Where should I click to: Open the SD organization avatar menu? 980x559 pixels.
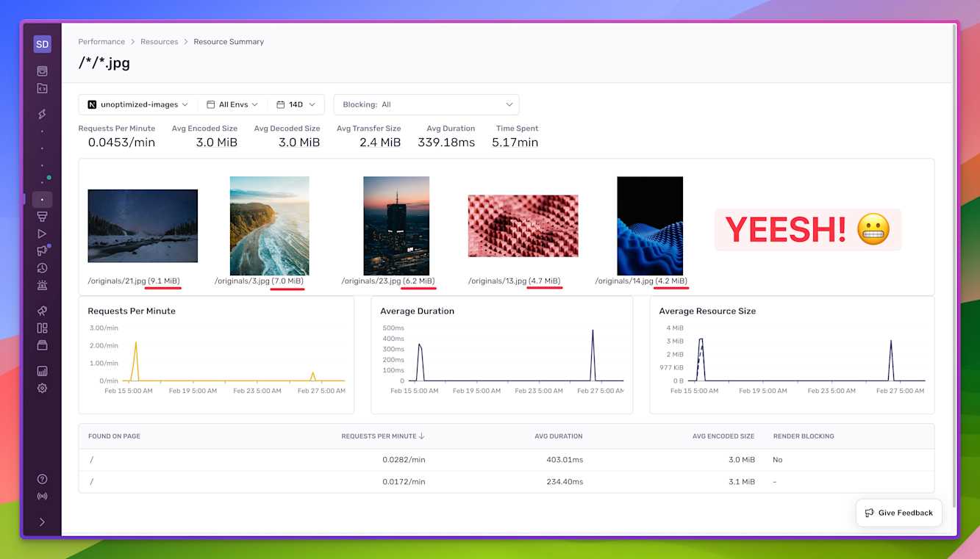pyautogui.click(x=42, y=44)
